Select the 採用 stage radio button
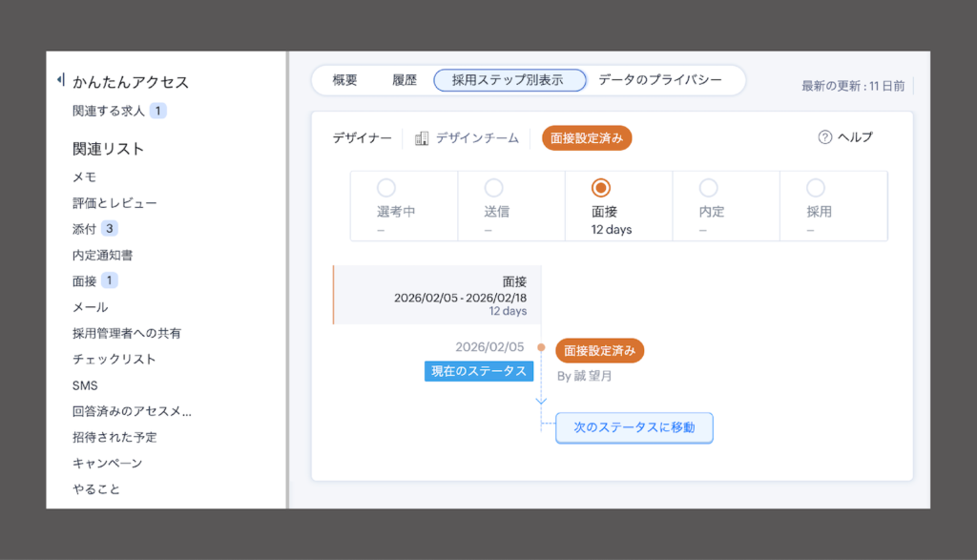This screenshot has width=977, height=560. click(815, 189)
